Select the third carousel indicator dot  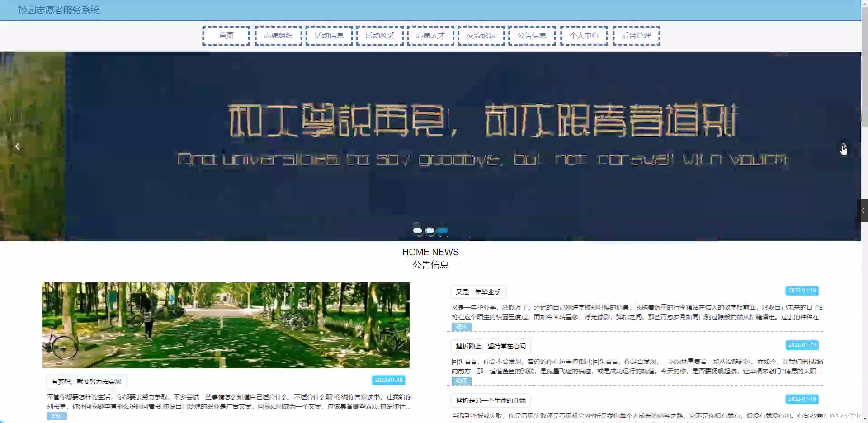443,231
